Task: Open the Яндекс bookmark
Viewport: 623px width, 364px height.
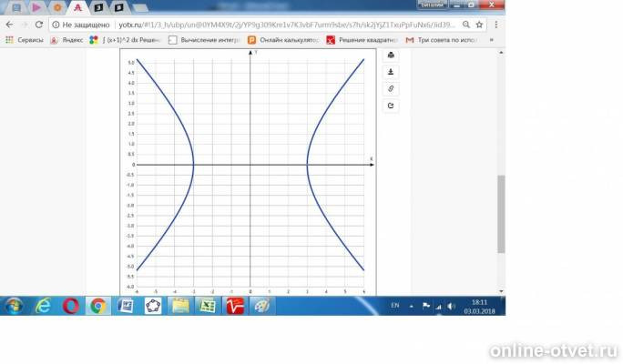Action: 66,40
